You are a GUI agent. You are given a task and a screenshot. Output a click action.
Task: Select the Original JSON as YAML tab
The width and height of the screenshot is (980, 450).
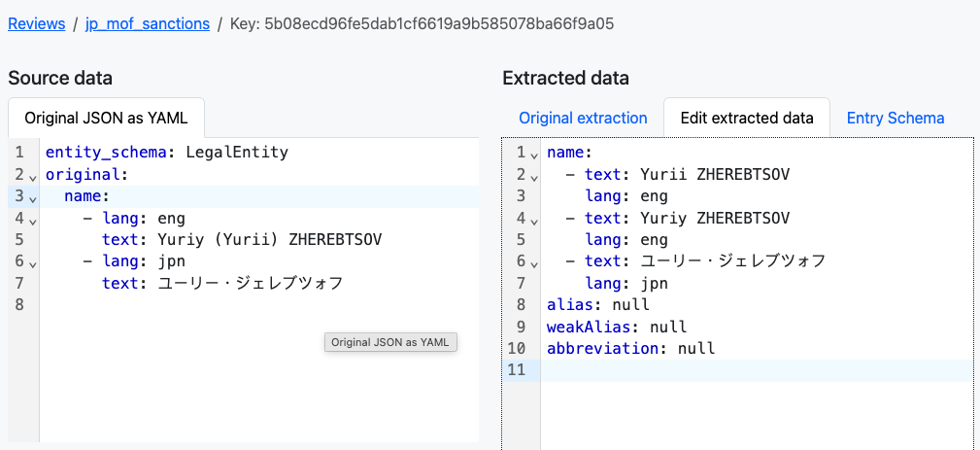[x=106, y=119]
